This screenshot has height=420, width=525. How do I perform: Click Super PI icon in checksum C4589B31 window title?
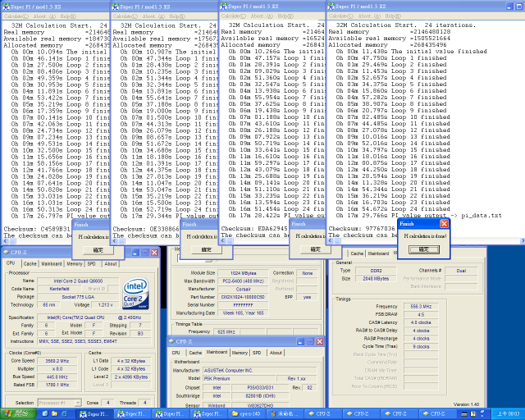6,7
